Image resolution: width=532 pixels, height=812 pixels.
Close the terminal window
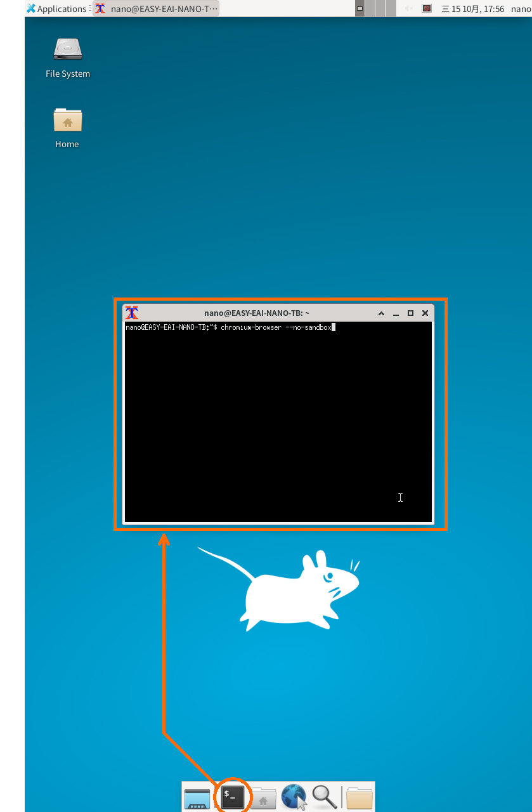425,313
